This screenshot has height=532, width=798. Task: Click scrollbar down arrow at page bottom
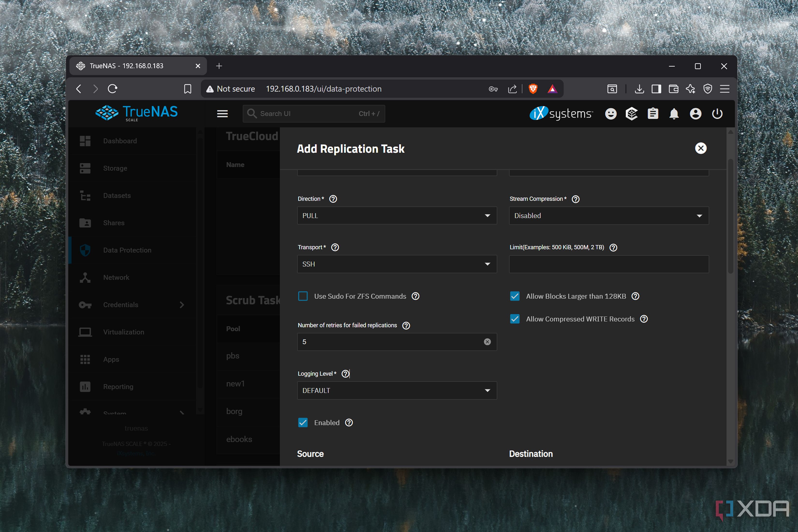point(730,461)
